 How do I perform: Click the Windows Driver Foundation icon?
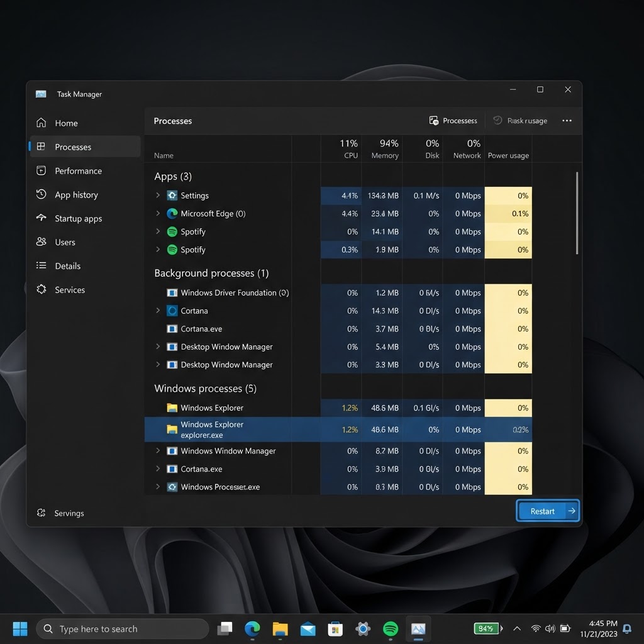[172, 293]
